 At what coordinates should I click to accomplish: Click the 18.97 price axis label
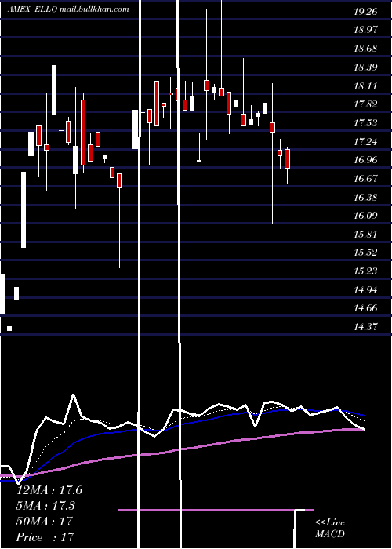pyautogui.click(x=365, y=30)
